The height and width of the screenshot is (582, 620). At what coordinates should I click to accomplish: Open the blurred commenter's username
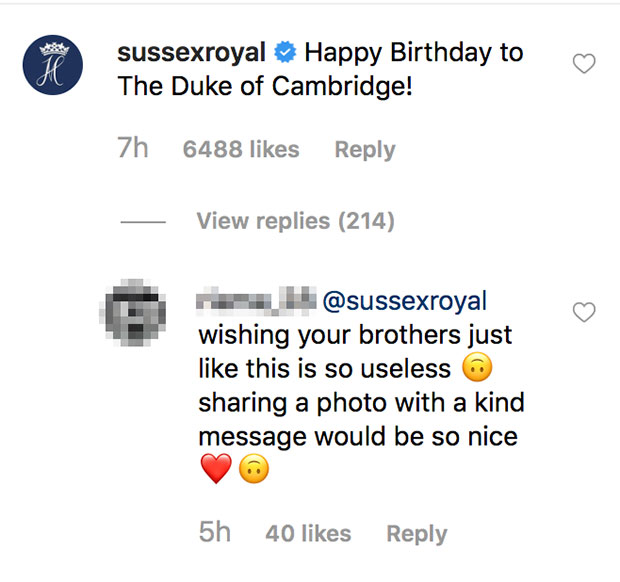click(256, 300)
